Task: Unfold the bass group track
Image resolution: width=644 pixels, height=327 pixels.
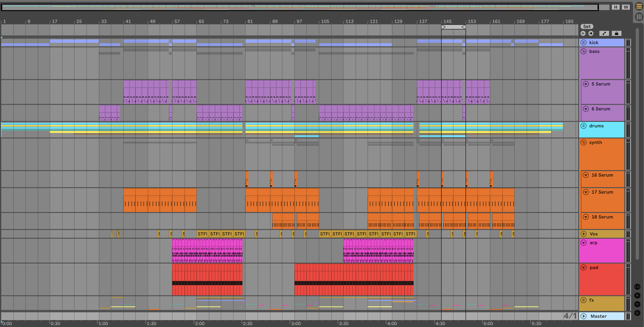Action: click(x=583, y=51)
